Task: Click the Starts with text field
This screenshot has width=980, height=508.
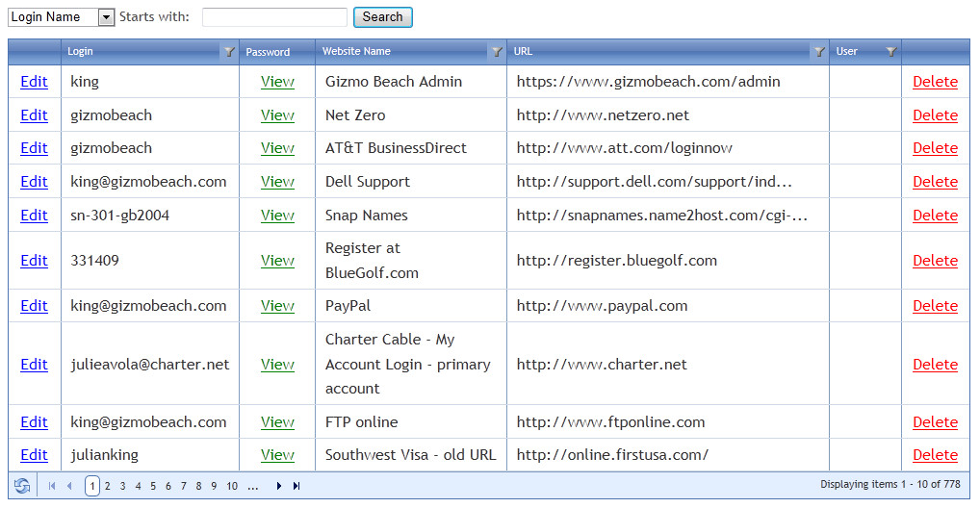Action: pyautogui.click(x=274, y=17)
